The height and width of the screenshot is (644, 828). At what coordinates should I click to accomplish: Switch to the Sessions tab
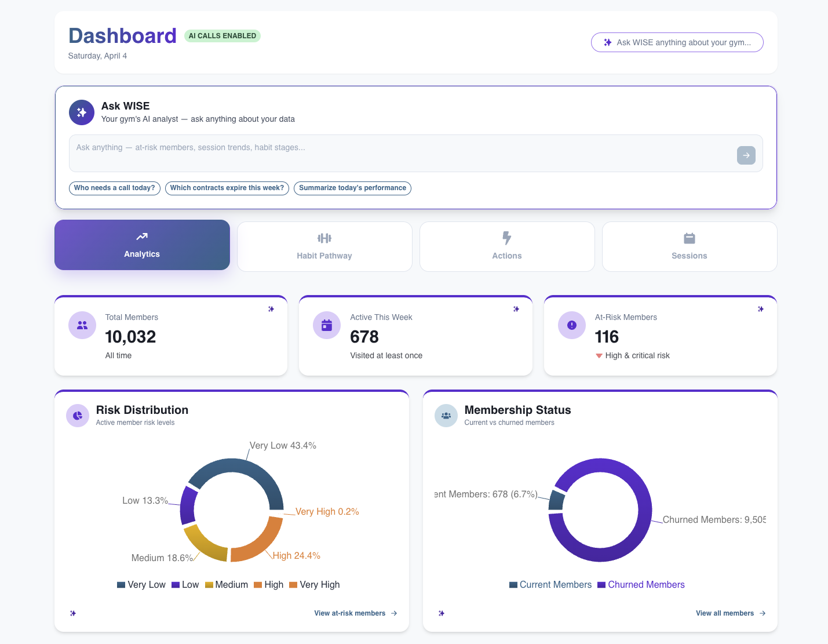[x=690, y=246]
